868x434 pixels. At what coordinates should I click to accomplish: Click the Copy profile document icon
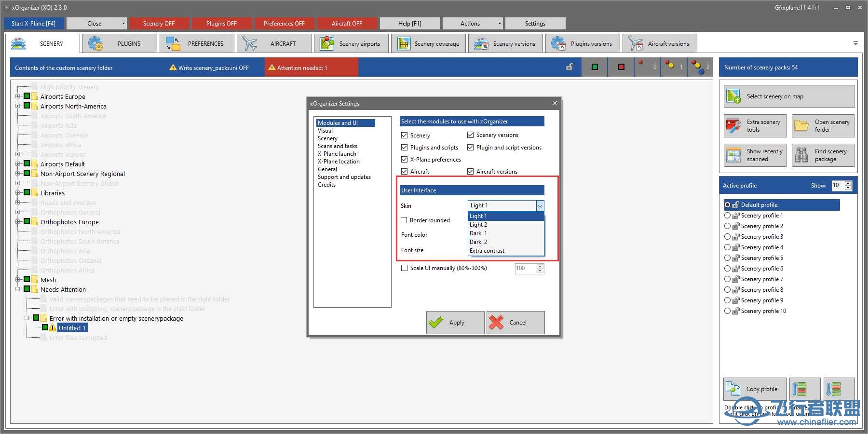(733, 389)
